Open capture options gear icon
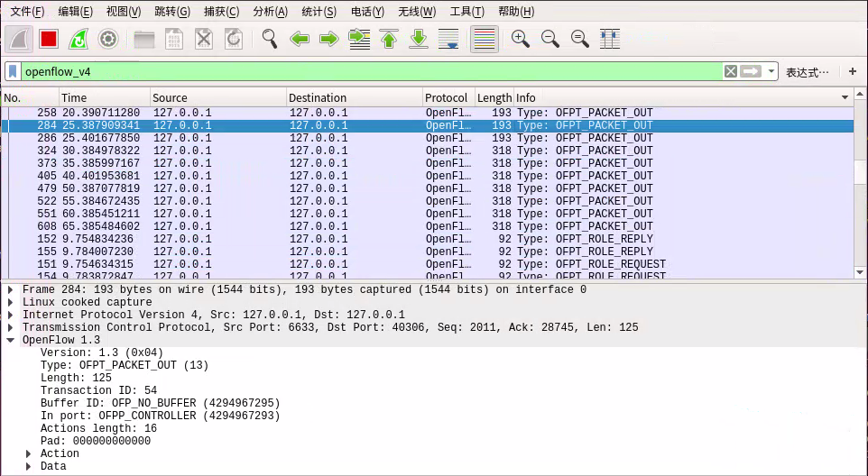This screenshot has width=868, height=476. tap(108, 39)
